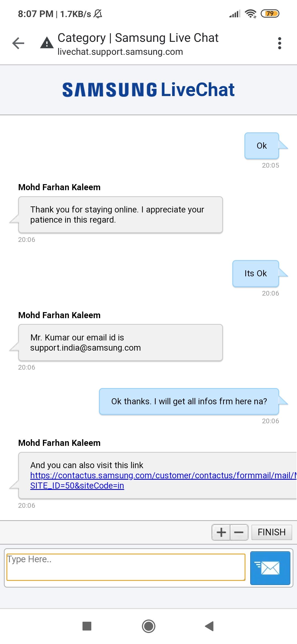Tap the "Its Ok" chat bubble

coord(255,274)
